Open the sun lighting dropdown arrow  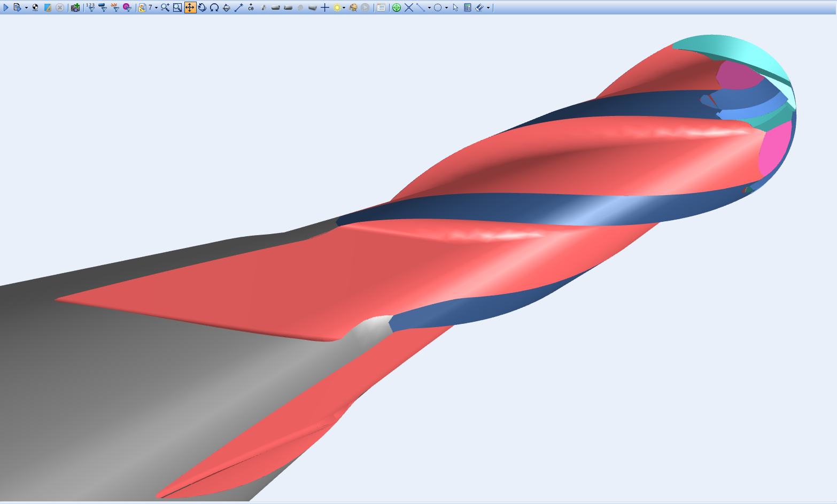[x=344, y=8]
